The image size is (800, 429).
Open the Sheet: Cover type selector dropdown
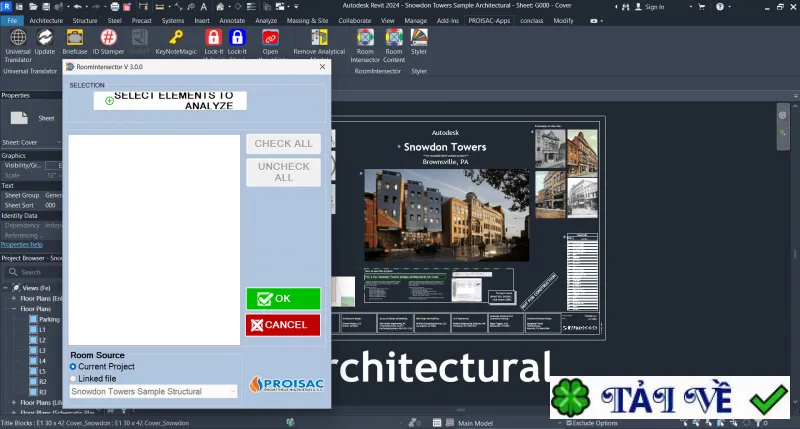pyautogui.click(x=31, y=142)
